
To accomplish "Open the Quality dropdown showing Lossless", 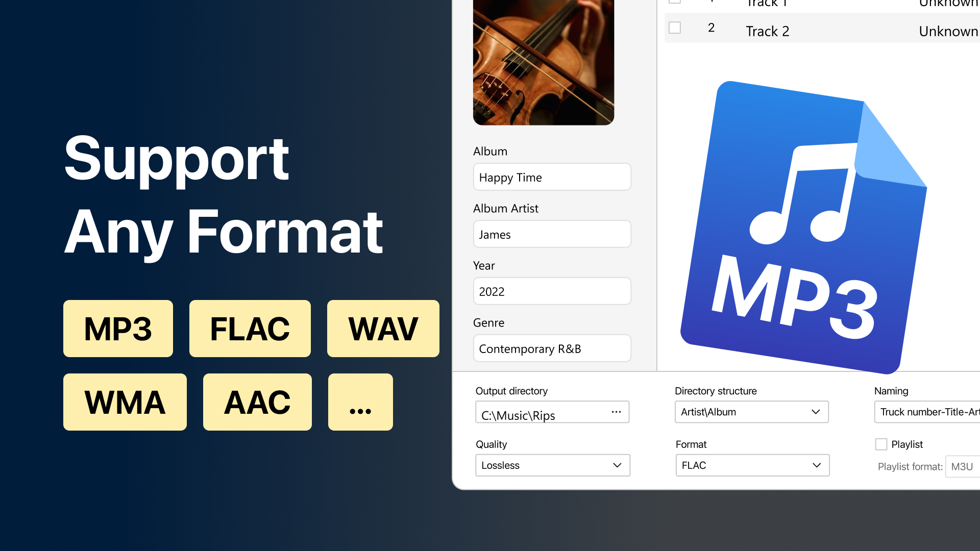I will coord(553,465).
